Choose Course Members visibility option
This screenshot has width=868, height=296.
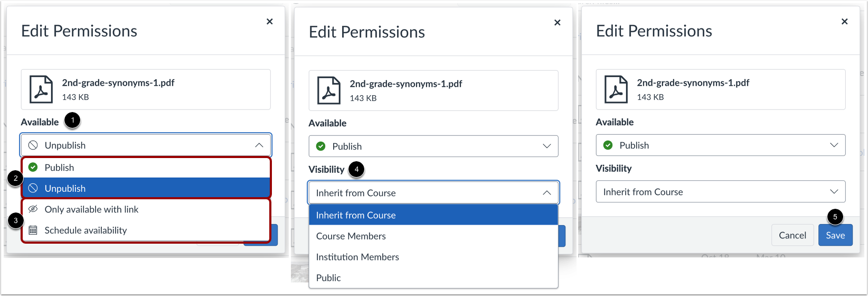click(351, 236)
